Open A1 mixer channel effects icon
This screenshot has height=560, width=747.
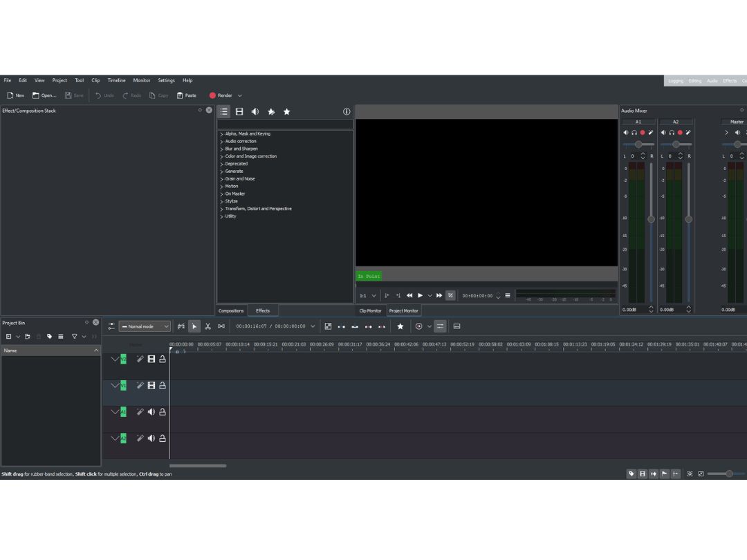coord(650,132)
